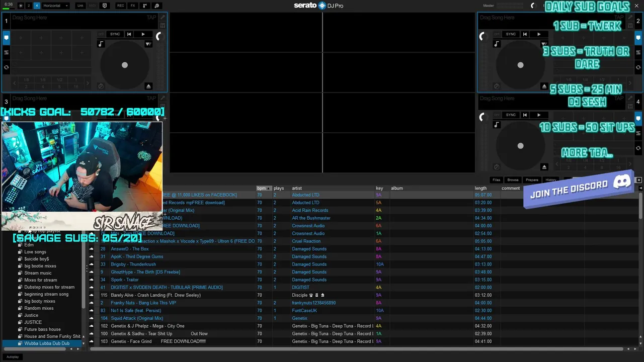Enable SYNC on deck 2
The height and width of the screenshot is (362, 644).
[x=511, y=34]
